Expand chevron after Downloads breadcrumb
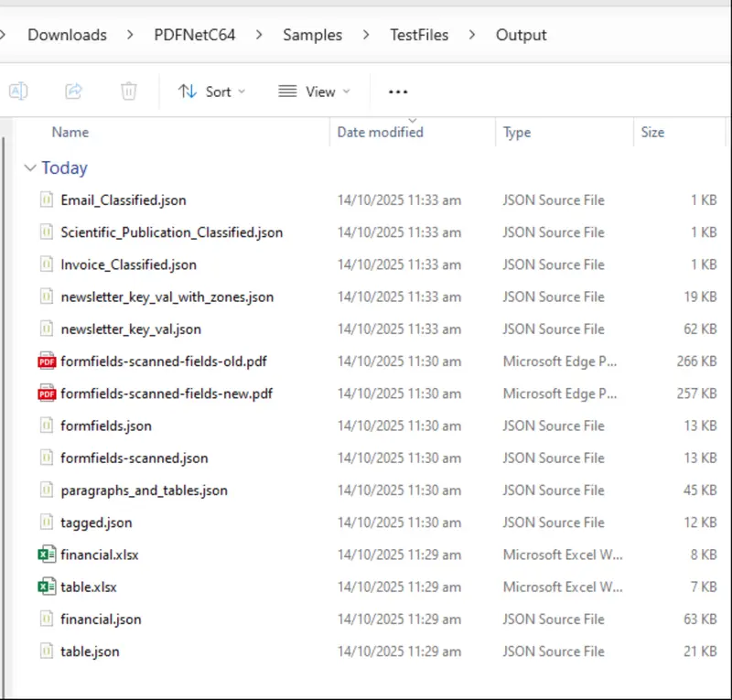 point(130,35)
